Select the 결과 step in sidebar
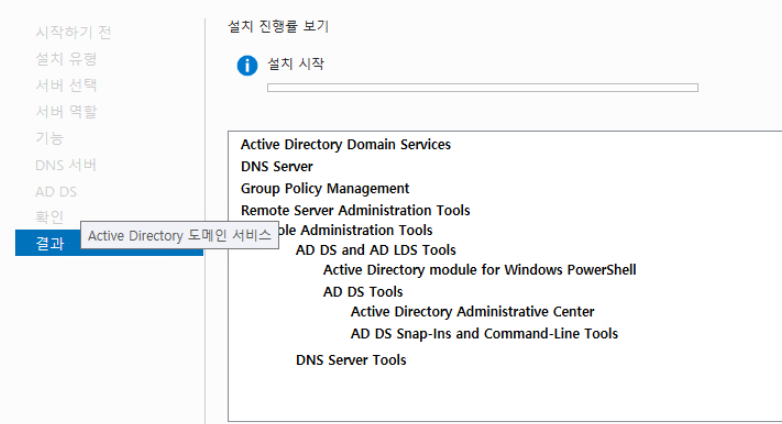The image size is (782, 424). [x=109, y=243]
